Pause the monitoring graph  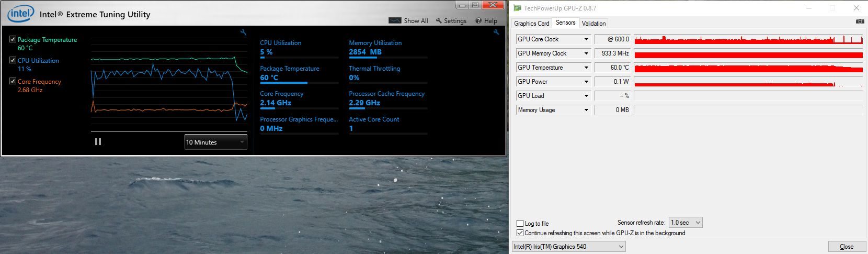pos(98,142)
